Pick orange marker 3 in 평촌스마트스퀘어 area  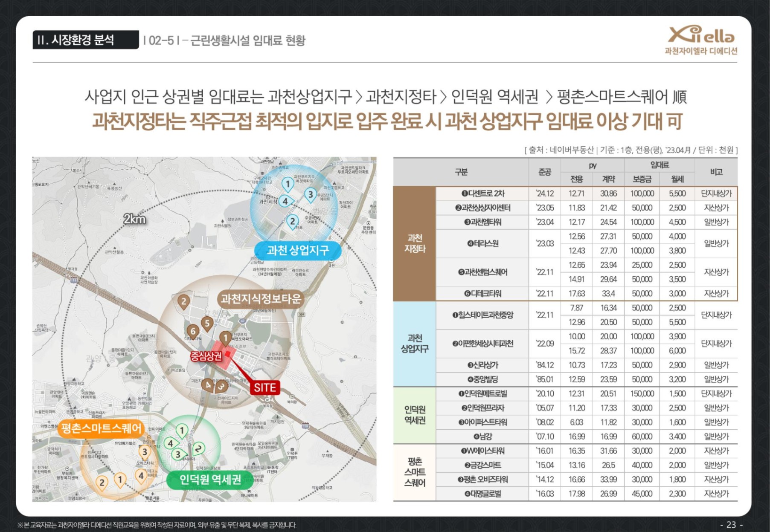[145, 452]
